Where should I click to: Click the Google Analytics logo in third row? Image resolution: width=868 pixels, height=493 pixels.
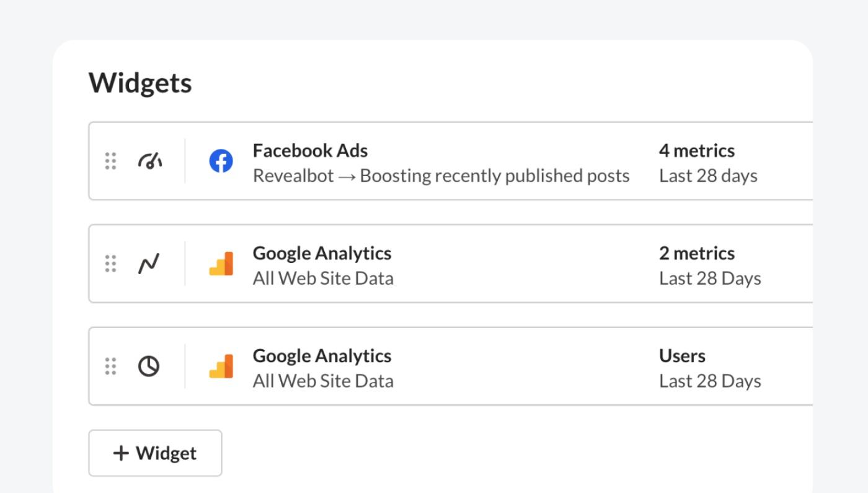pyautogui.click(x=221, y=366)
